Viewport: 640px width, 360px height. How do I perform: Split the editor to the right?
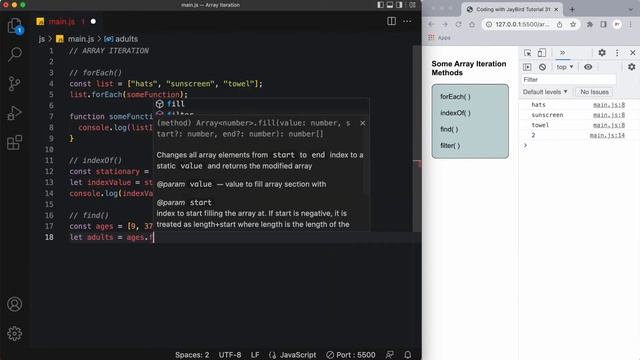(x=391, y=21)
